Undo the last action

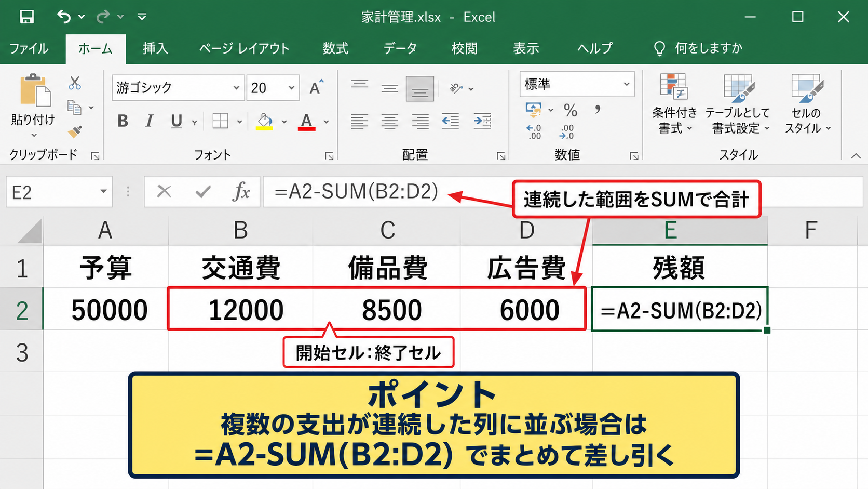(64, 17)
